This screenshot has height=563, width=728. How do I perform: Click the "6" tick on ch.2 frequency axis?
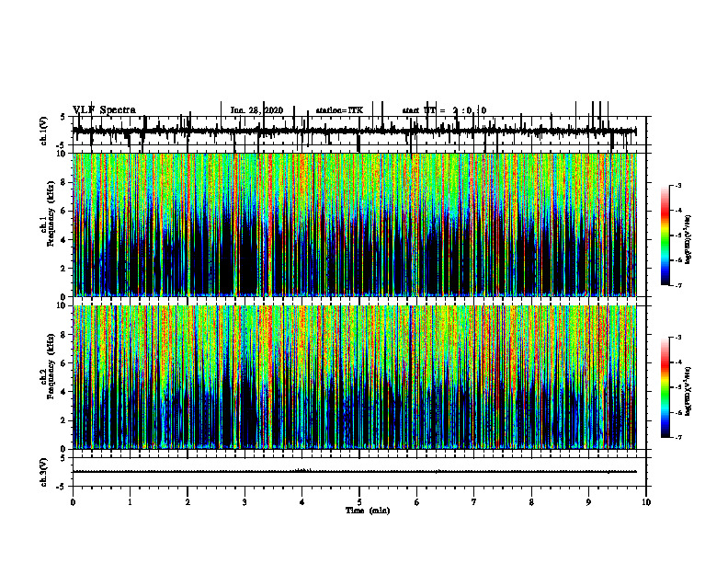pos(64,363)
